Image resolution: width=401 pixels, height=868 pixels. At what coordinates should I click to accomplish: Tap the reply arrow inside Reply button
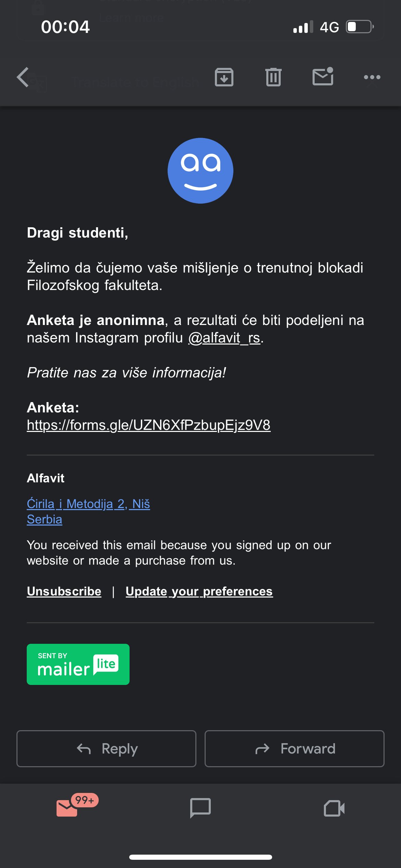pyautogui.click(x=83, y=749)
